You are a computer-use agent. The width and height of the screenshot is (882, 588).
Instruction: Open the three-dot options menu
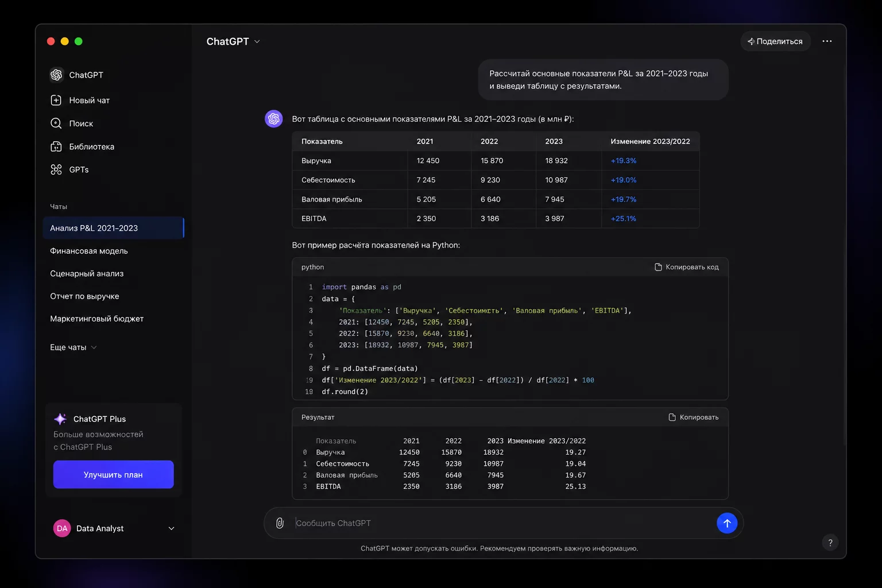(827, 41)
